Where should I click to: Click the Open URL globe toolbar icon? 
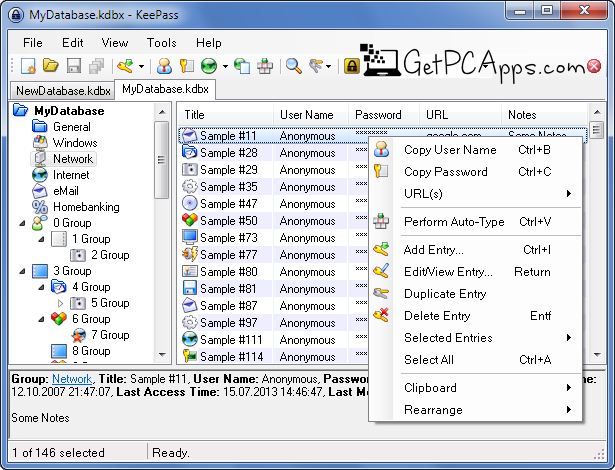(209, 66)
